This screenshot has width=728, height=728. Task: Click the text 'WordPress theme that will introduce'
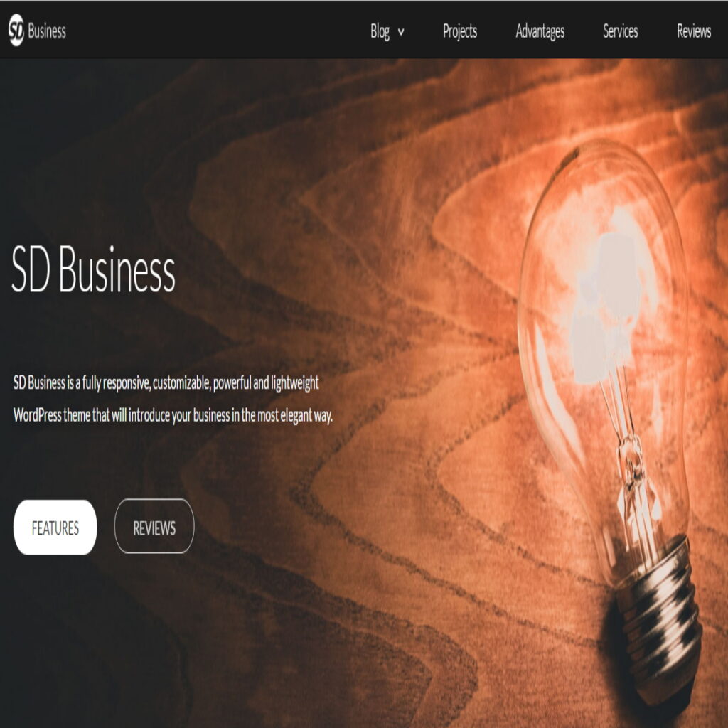pyautogui.click(x=92, y=414)
